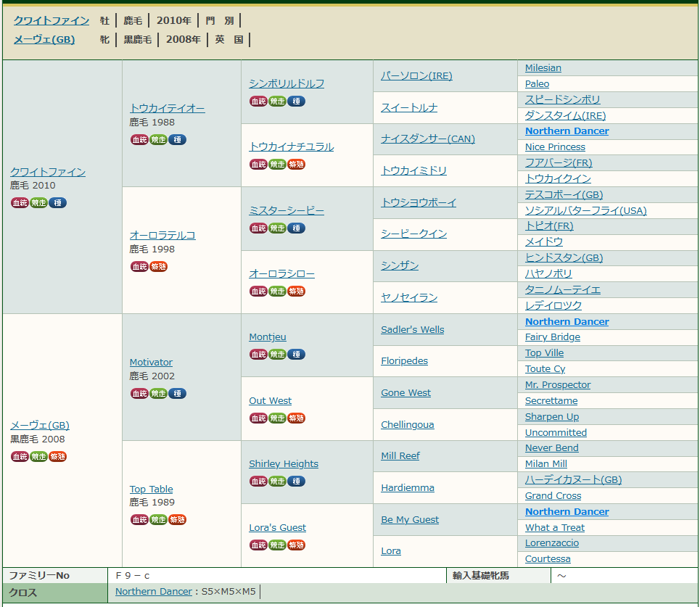Click the 競走 badge under Motivator
The height and width of the screenshot is (607, 700).
click(158, 394)
